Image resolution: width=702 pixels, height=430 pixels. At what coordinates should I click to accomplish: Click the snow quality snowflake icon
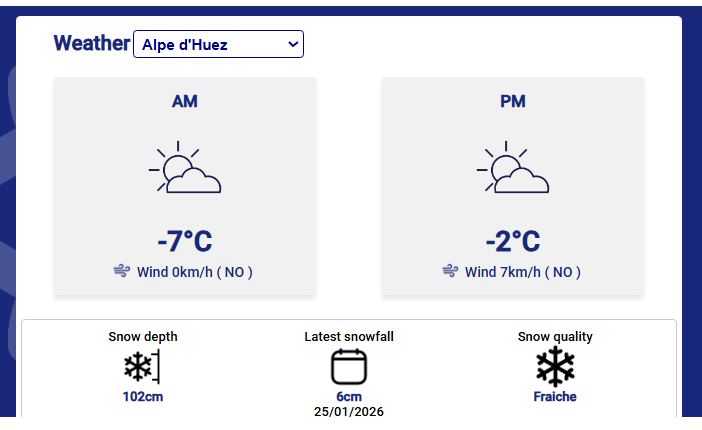tap(555, 367)
